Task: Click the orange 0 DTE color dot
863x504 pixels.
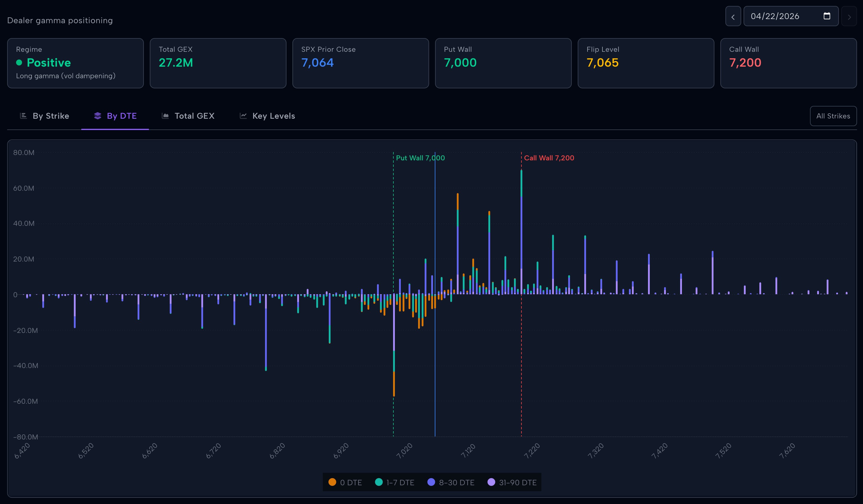Action: click(333, 483)
